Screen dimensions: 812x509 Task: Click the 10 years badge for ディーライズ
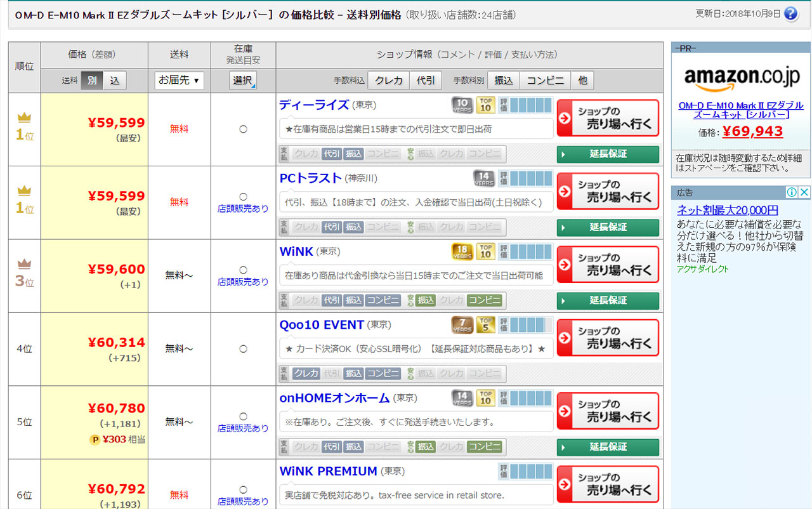pos(462,105)
